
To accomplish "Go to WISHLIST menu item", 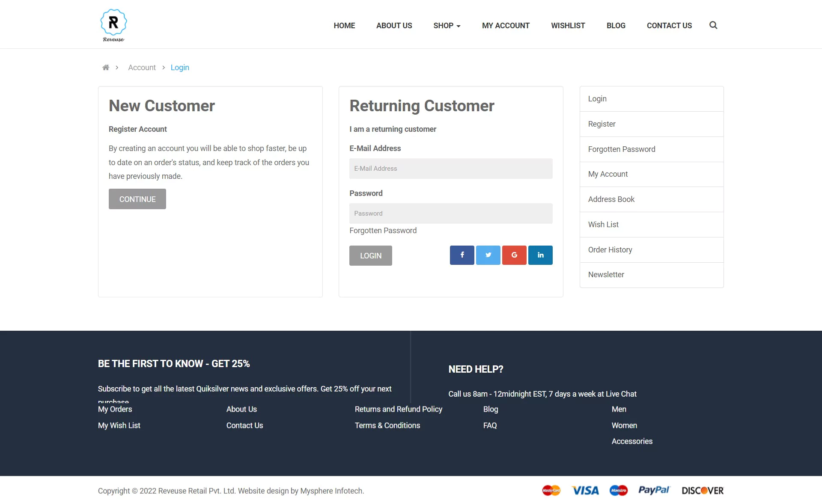I will click(568, 26).
